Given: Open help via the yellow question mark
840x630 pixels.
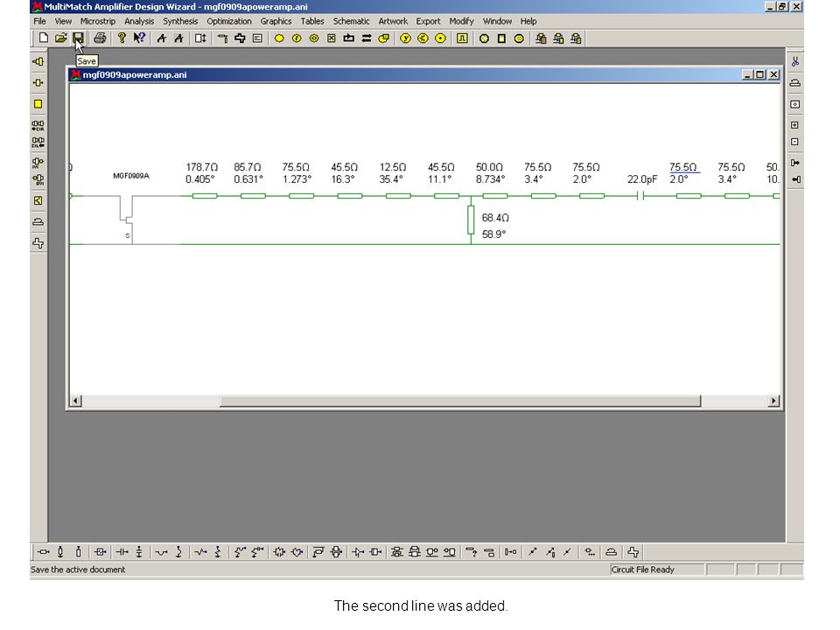Looking at the screenshot, I should (x=122, y=38).
